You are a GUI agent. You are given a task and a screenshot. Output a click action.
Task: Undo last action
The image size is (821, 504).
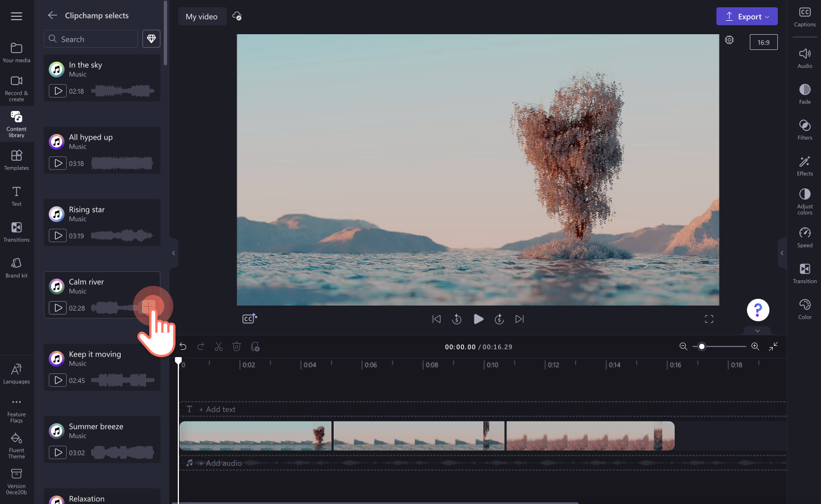(183, 346)
